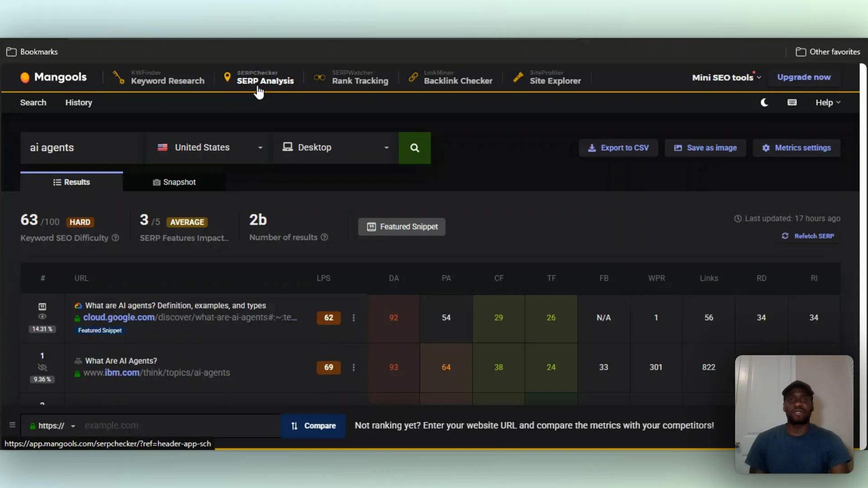This screenshot has height=488, width=868.
Task: Switch to the Snapshot tab
Action: (174, 182)
